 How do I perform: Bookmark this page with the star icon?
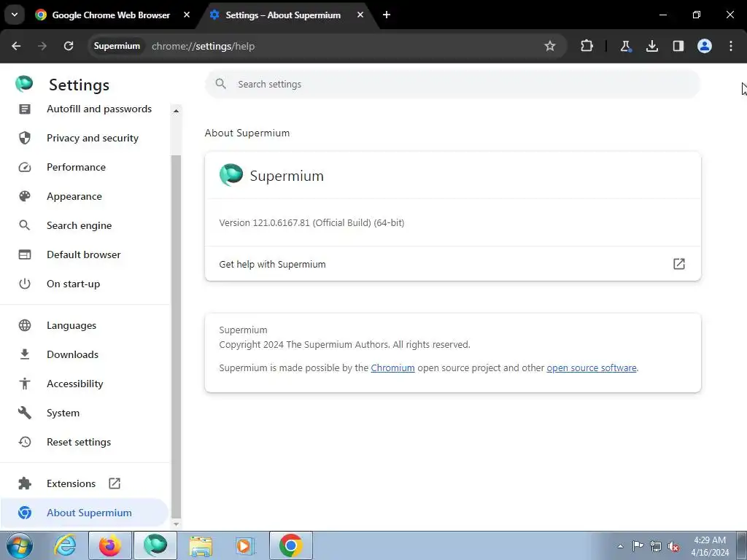tap(550, 46)
